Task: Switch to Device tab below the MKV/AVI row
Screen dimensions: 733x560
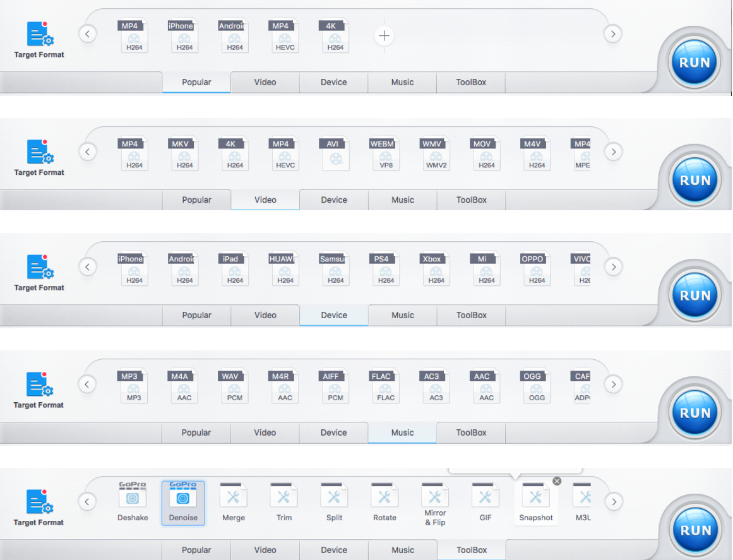Action: coord(334,200)
